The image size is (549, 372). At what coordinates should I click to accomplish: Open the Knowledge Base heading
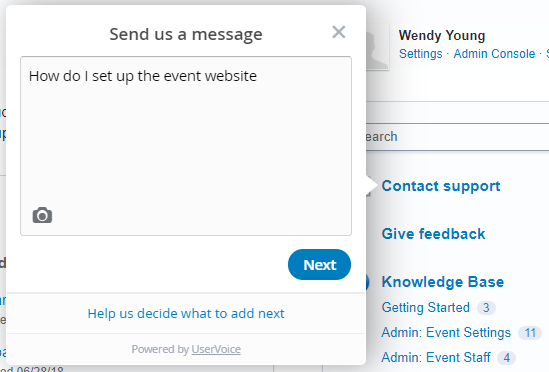point(443,282)
